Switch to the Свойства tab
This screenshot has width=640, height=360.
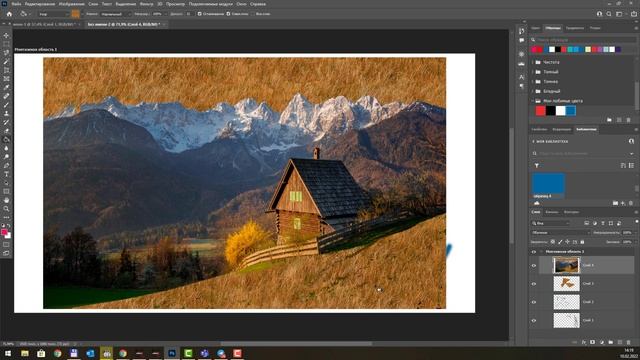539,129
